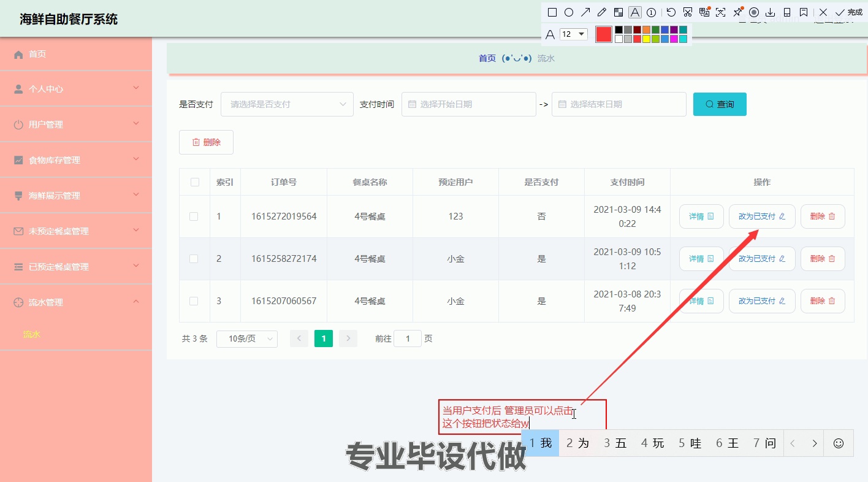This screenshot has height=482, width=868.
Task: Check the row for order 1615258272174
Action: tap(194, 259)
